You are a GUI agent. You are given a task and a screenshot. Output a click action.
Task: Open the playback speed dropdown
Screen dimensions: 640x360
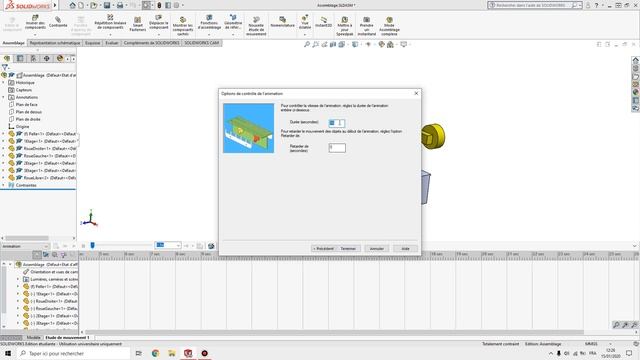178,245
